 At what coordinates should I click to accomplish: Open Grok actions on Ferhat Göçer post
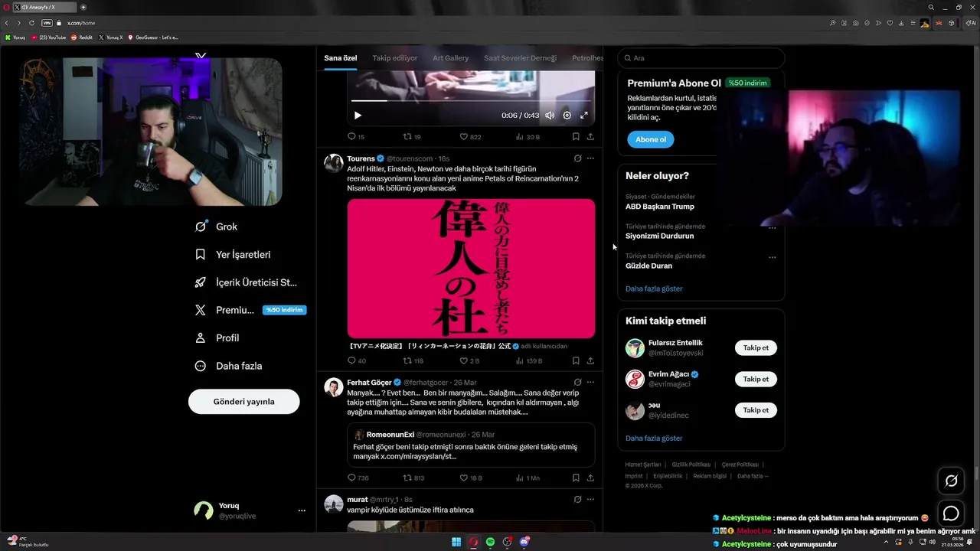(577, 382)
